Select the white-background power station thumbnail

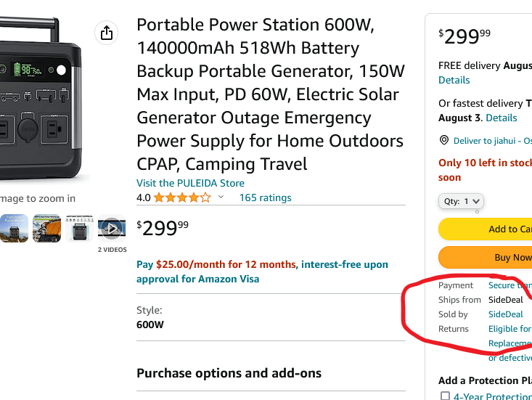79,229
